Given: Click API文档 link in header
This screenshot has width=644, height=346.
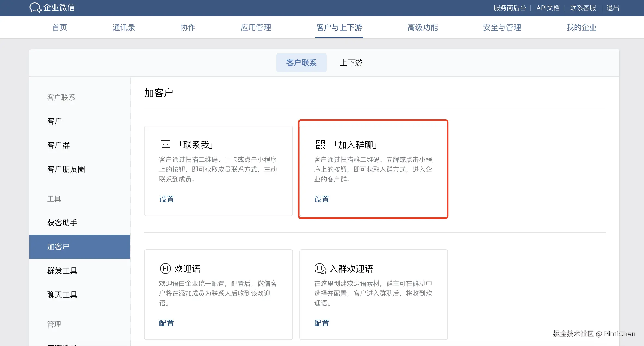Looking at the screenshot, I should pos(548,8).
